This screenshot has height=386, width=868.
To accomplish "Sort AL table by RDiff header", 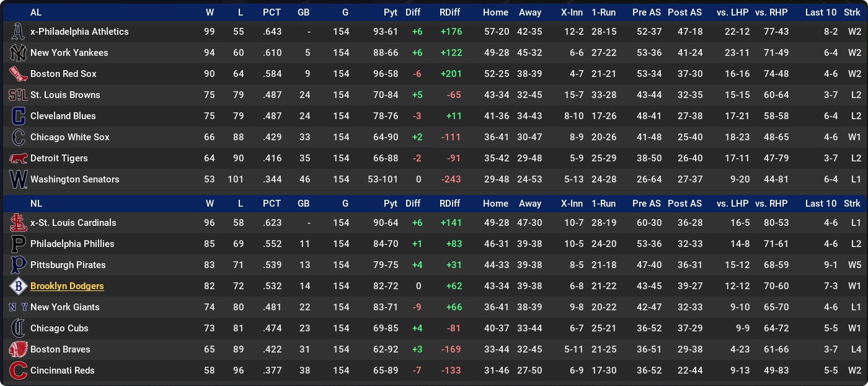I will coord(449,12).
